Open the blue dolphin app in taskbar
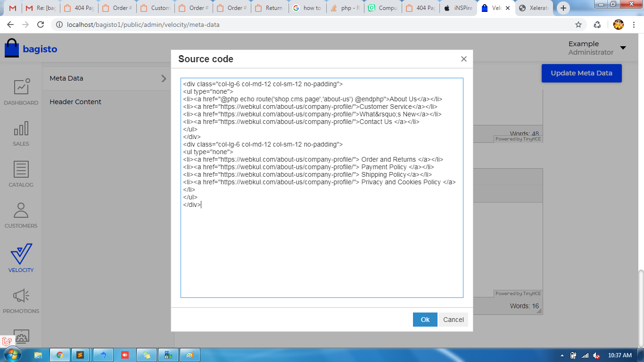644x362 pixels. pos(103,355)
